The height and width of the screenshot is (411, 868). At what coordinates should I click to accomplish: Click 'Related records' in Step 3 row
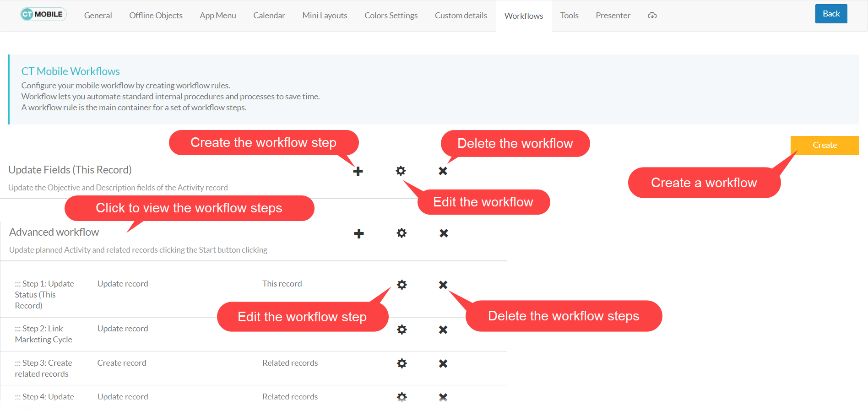(290, 363)
